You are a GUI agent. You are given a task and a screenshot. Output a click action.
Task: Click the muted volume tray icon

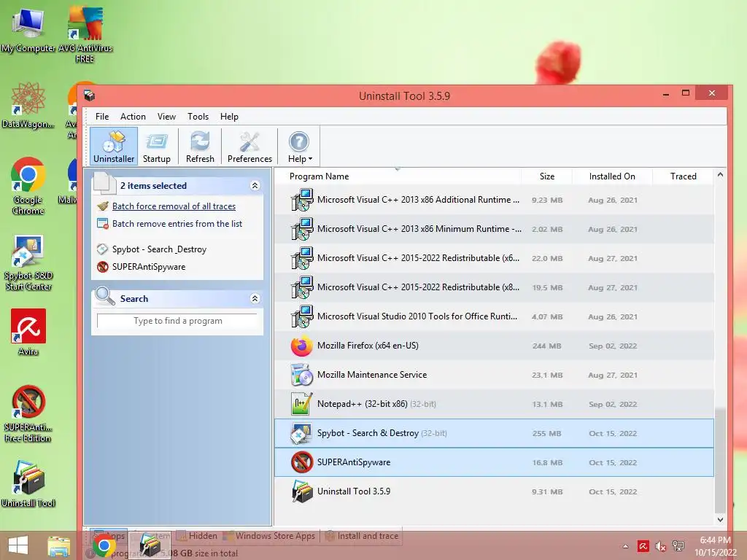point(660,546)
